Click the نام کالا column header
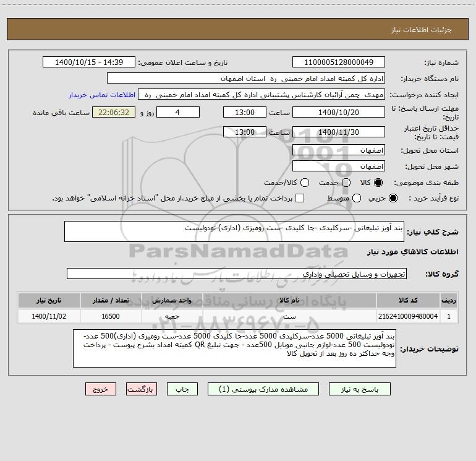Viewport: 476px width, 461px height. tap(289, 300)
